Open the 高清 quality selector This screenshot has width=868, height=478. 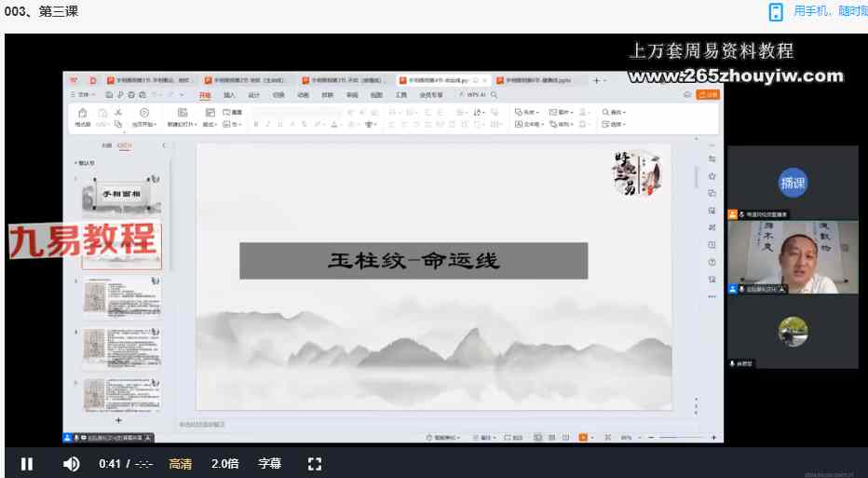pyautogui.click(x=181, y=464)
